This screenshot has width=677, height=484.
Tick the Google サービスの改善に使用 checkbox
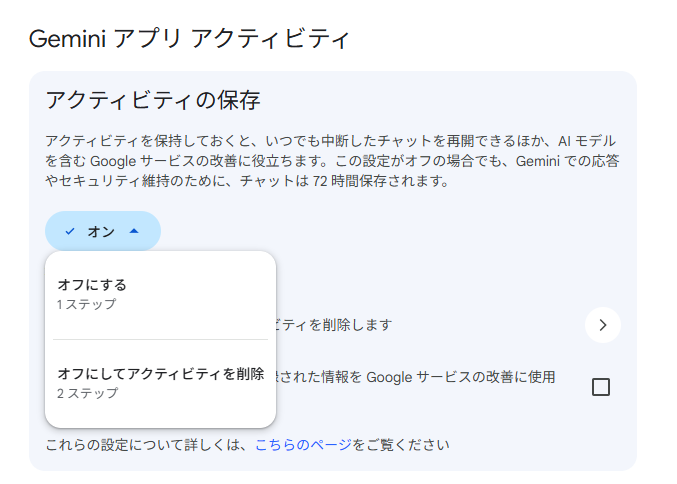(601, 387)
